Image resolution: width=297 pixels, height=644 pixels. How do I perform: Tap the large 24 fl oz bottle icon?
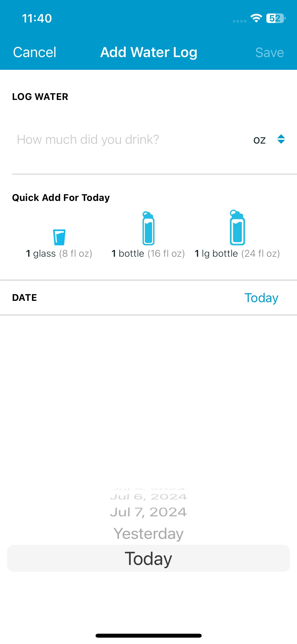point(237,227)
